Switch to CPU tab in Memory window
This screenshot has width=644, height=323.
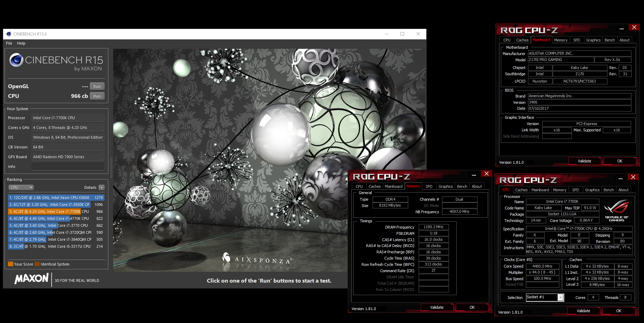[x=359, y=186]
